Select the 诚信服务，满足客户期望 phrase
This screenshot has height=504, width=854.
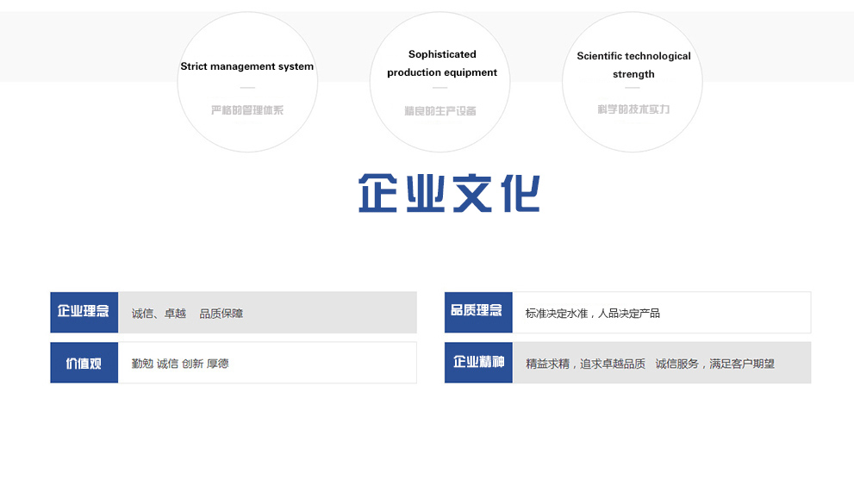(x=714, y=364)
